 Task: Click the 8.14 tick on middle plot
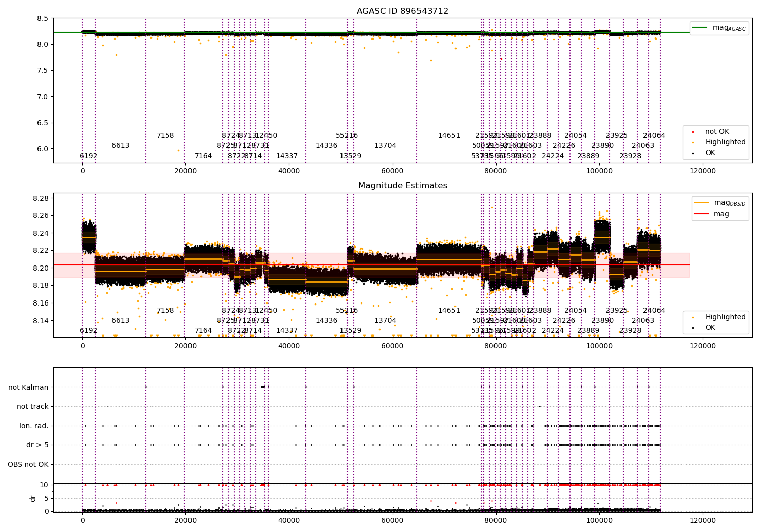[x=41, y=321]
